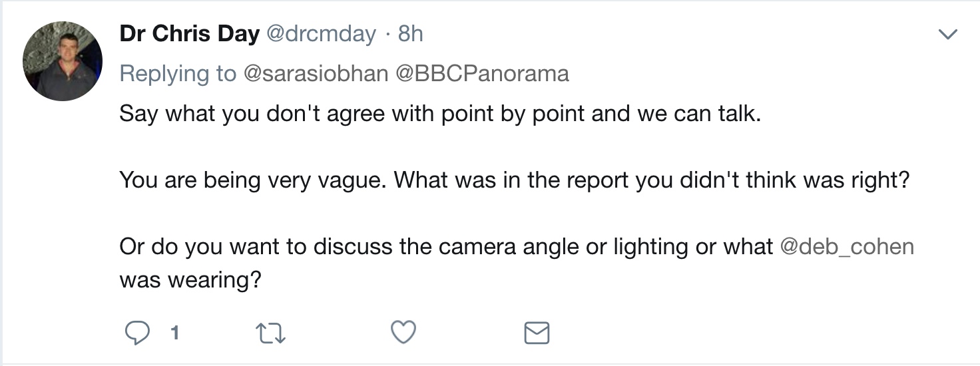Screen dimensions: 980x366
Task: Open the tweet's 8h timestamp link
Action: click(410, 34)
